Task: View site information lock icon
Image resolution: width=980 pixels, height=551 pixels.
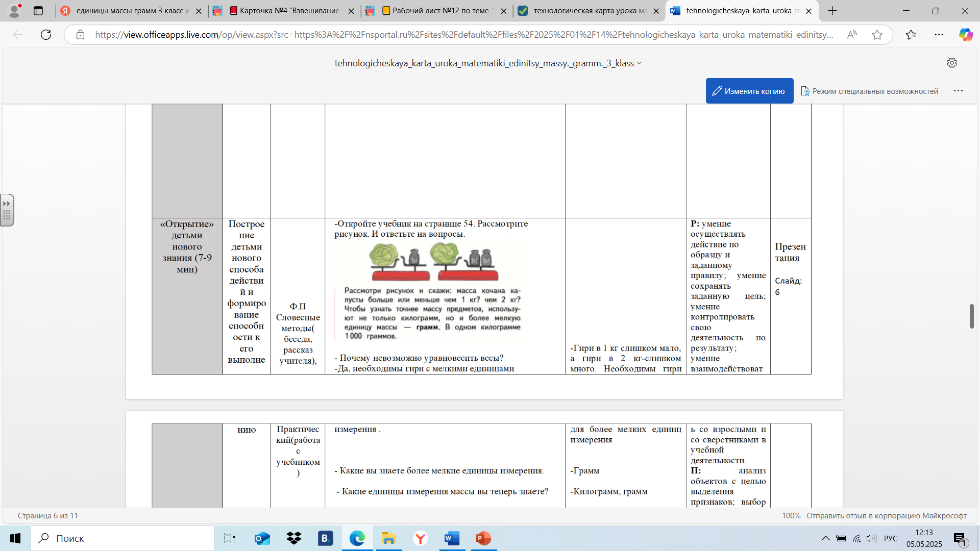Action: (x=80, y=35)
